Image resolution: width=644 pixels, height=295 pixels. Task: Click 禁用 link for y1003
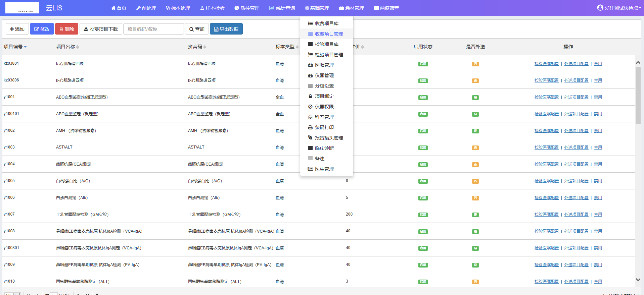pyautogui.click(x=598, y=147)
